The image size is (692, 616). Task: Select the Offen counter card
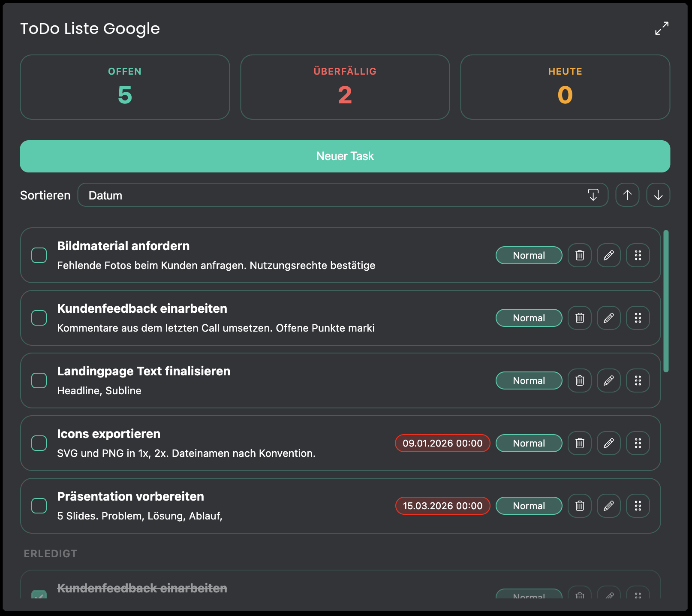[125, 87]
